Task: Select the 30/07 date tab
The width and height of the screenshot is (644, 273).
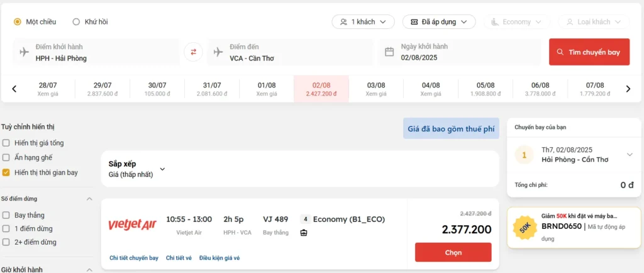Action: [157, 89]
